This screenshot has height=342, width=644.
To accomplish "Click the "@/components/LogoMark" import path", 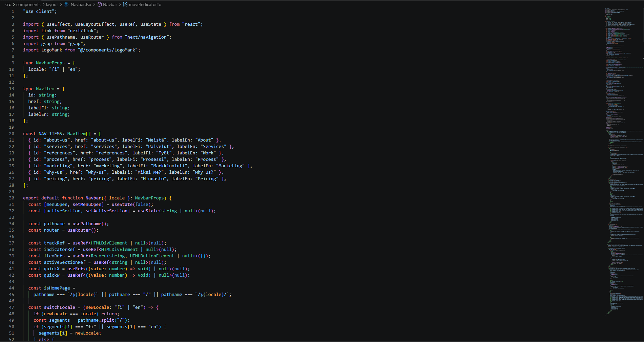I will (108, 50).
